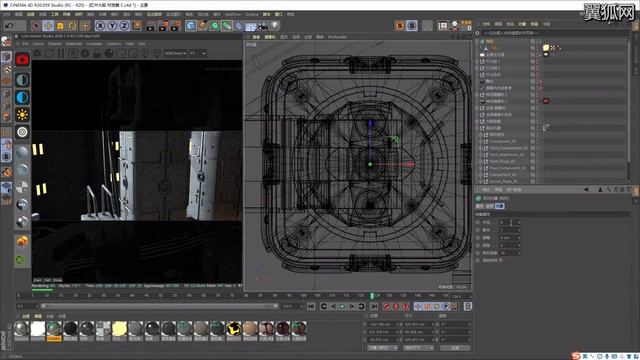Add the Floor grid object icon
The image size is (640, 360).
pyautogui.click(x=251, y=26)
